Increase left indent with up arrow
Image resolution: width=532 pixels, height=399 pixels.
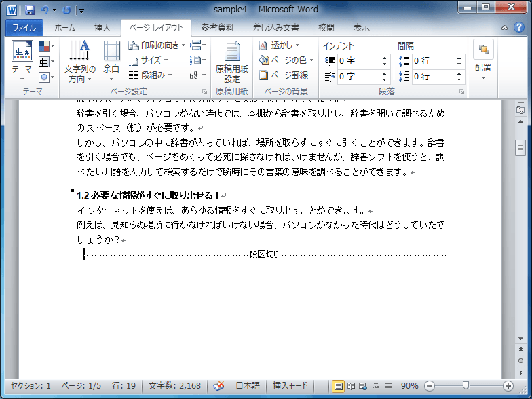[384, 58]
